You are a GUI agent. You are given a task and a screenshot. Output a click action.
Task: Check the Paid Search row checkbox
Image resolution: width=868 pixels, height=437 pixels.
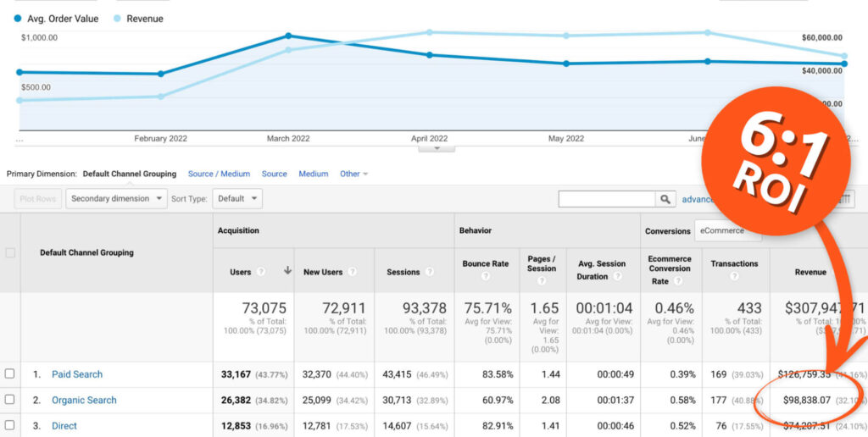click(x=10, y=374)
